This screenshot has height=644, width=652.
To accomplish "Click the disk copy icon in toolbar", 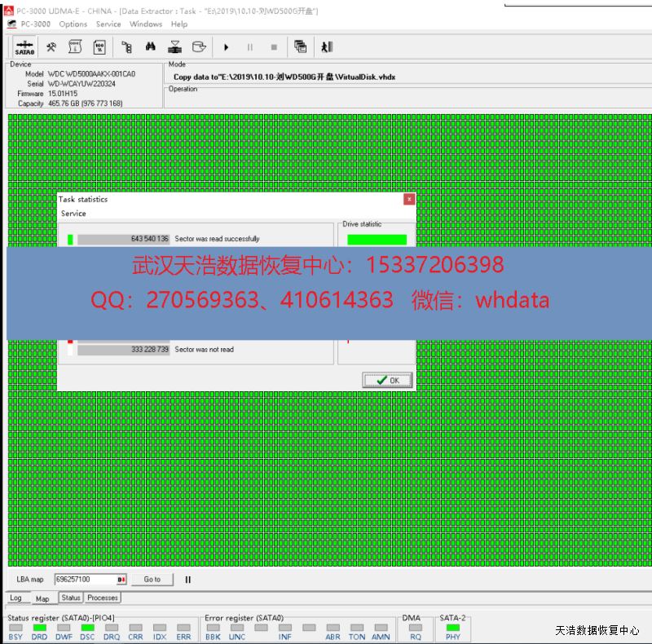I will tap(198, 47).
